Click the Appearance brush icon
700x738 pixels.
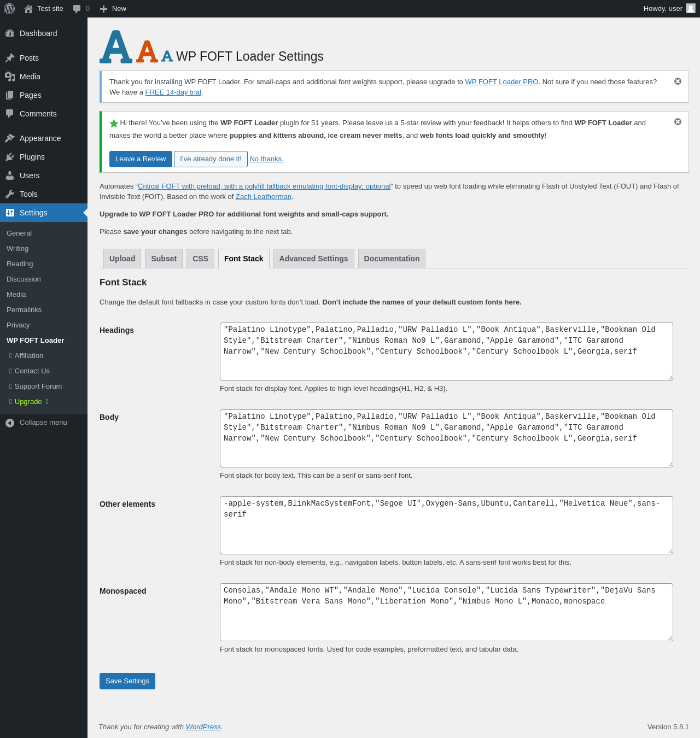[x=10, y=138]
